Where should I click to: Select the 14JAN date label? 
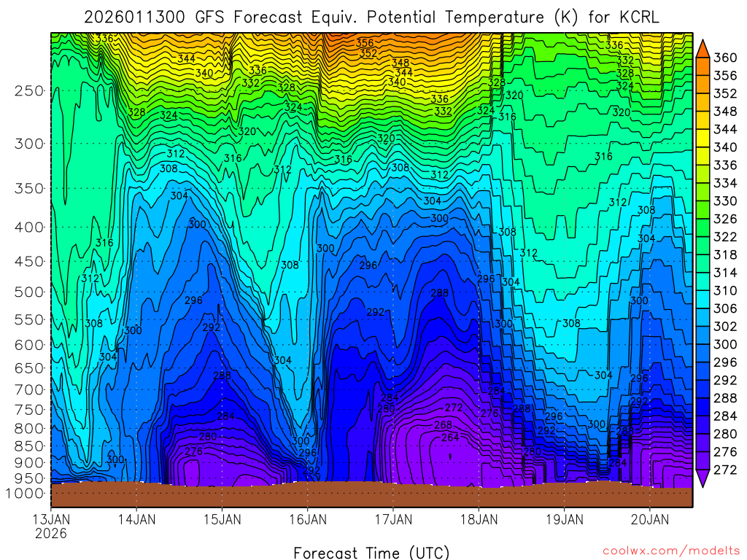point(136,519)
